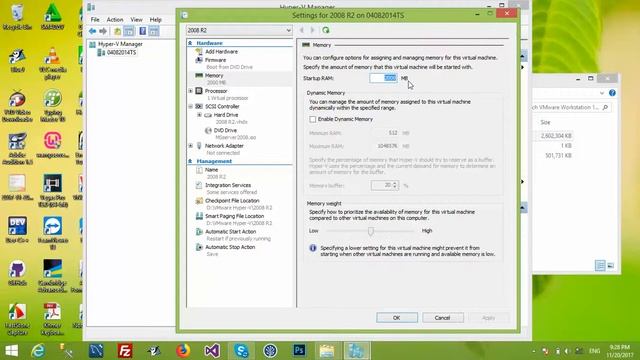
Task: Switch Explorer to details view icon
Action: [600, 266]
